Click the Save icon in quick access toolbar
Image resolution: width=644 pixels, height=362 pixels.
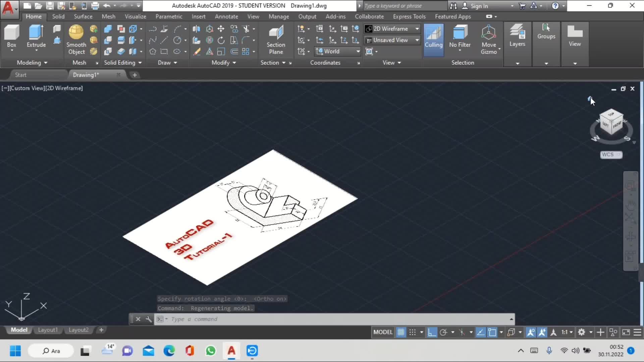50,6
